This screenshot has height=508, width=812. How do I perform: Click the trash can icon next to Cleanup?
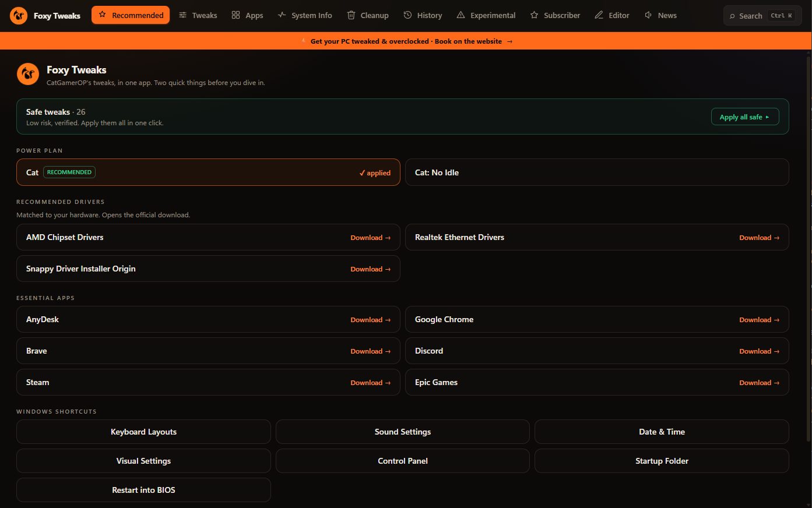click(x=351, y=15)
